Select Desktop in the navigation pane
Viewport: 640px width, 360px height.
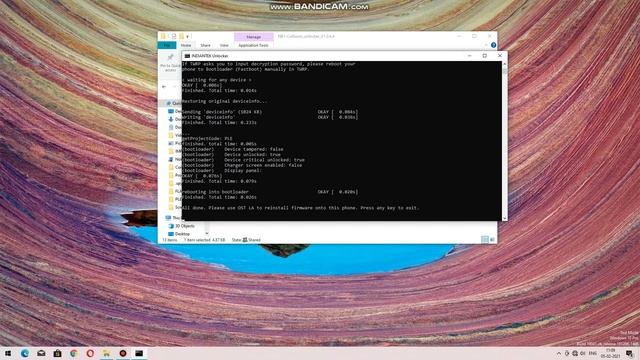pyautogui.click(x=179, y=234)
